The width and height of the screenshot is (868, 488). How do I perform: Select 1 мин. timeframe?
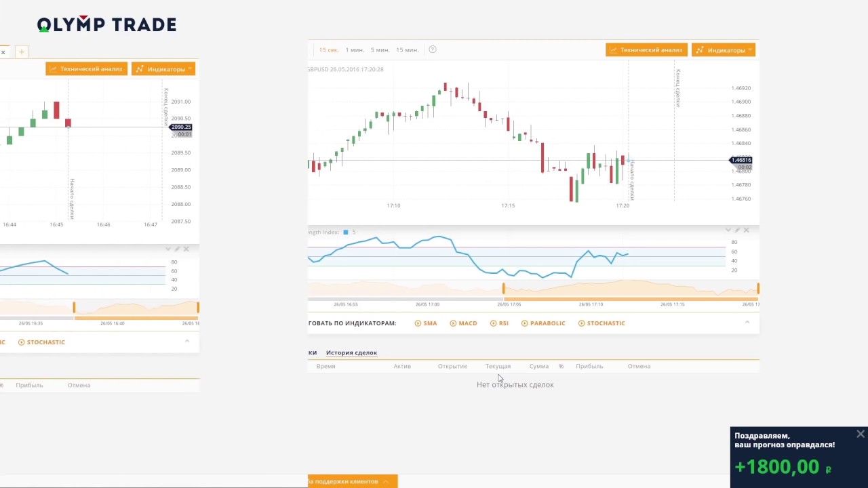[x=355, y=50]
